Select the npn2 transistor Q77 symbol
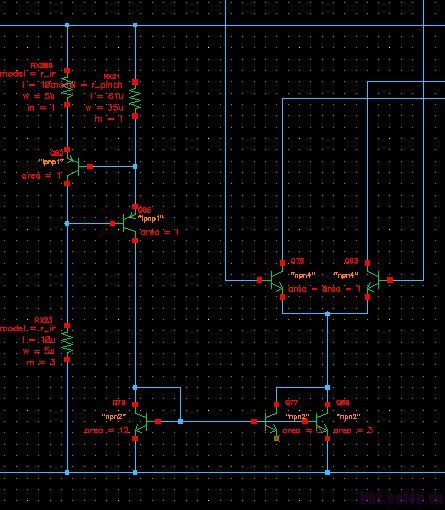445x510 pixels. (268, 421)
